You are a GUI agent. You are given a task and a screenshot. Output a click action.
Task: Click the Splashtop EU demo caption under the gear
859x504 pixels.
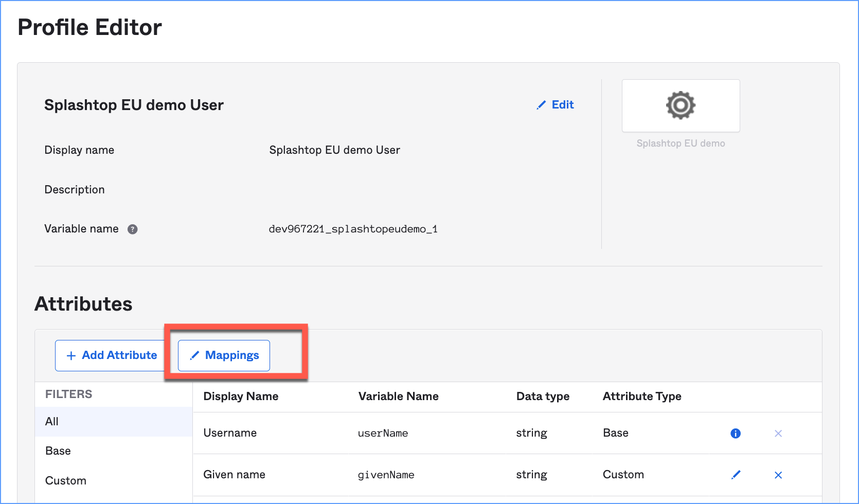coord(681,143)
